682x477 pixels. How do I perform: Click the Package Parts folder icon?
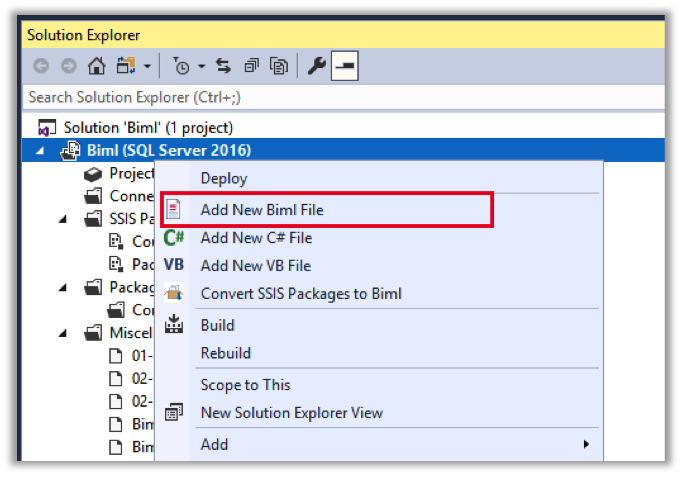[x=93, y=287]
